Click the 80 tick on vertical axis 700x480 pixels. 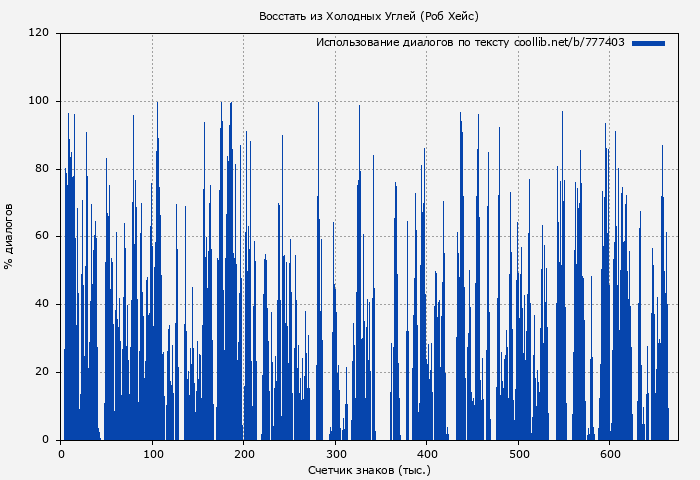click(x=43, y=168)
